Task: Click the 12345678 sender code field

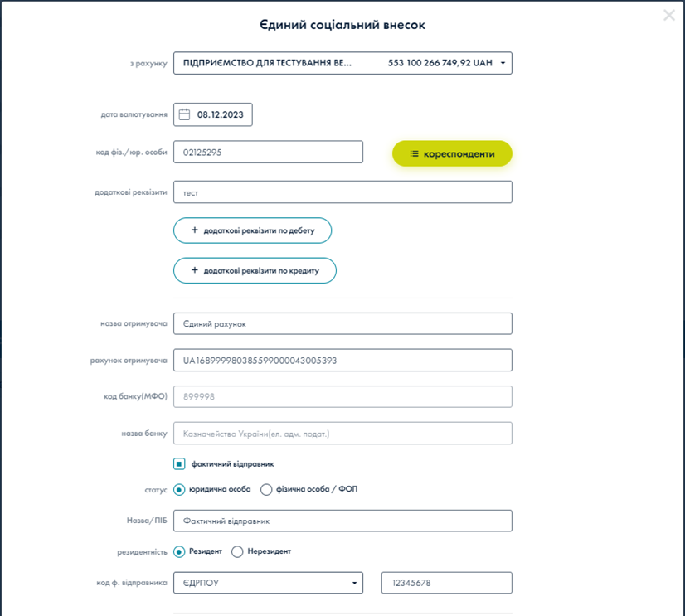Action: pyautogui.click(x=445, y=583)
